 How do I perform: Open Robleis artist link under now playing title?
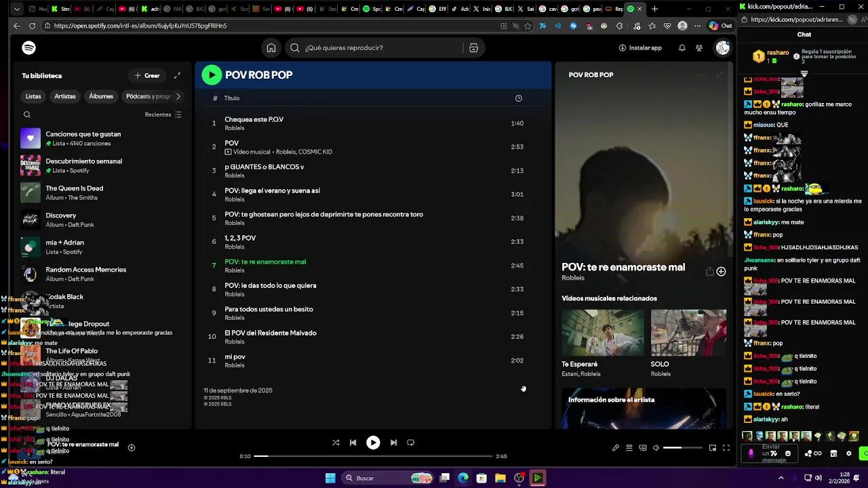(x=573, y=278)
